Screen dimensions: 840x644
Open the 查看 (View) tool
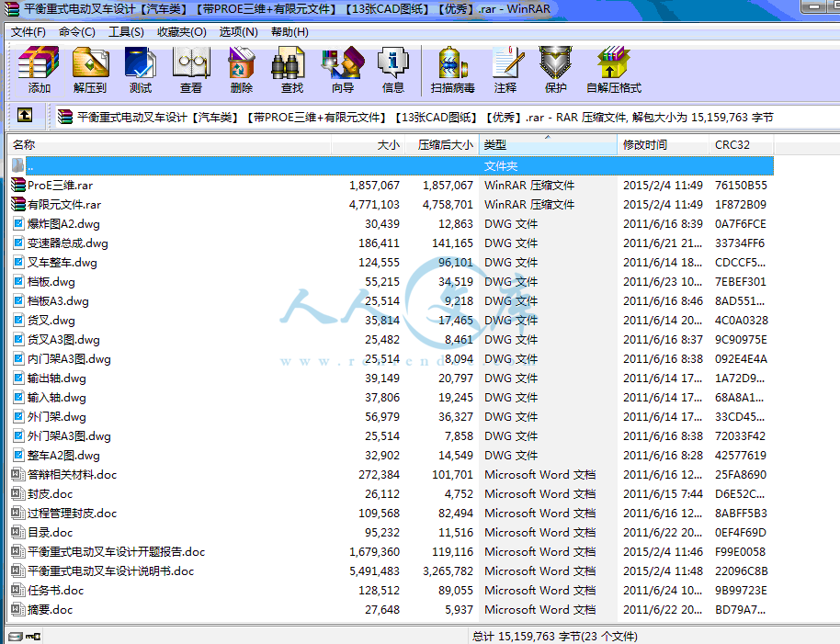click(x=191, y=70)
